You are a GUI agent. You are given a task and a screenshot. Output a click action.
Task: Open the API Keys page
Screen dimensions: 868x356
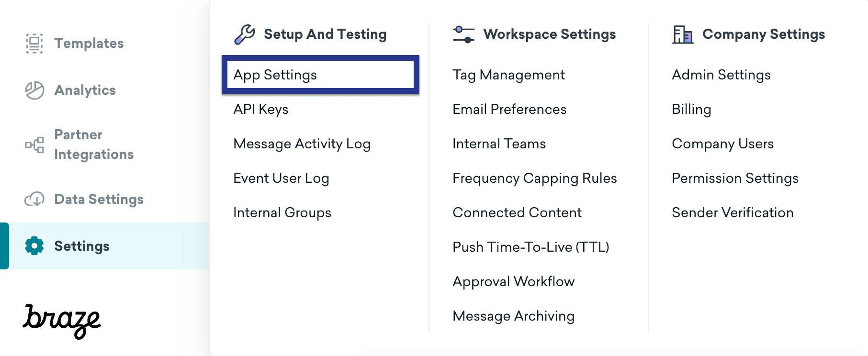(261, 110)
